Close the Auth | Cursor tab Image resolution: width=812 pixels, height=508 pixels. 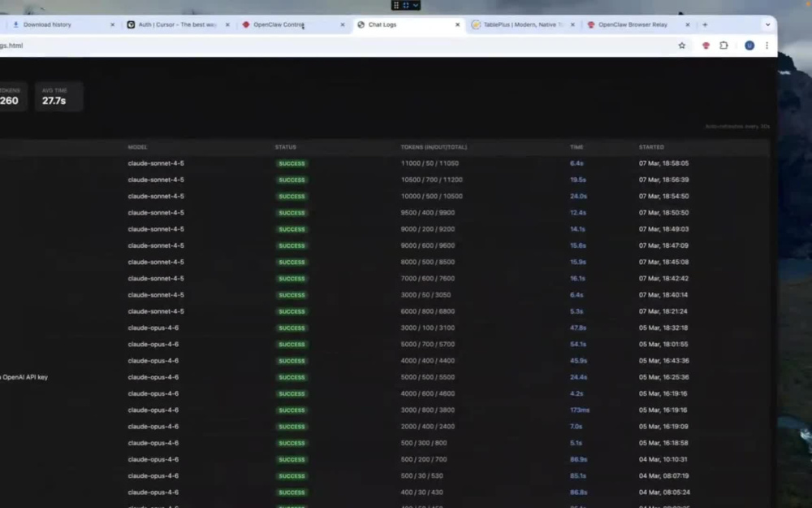tap(227, 24)
